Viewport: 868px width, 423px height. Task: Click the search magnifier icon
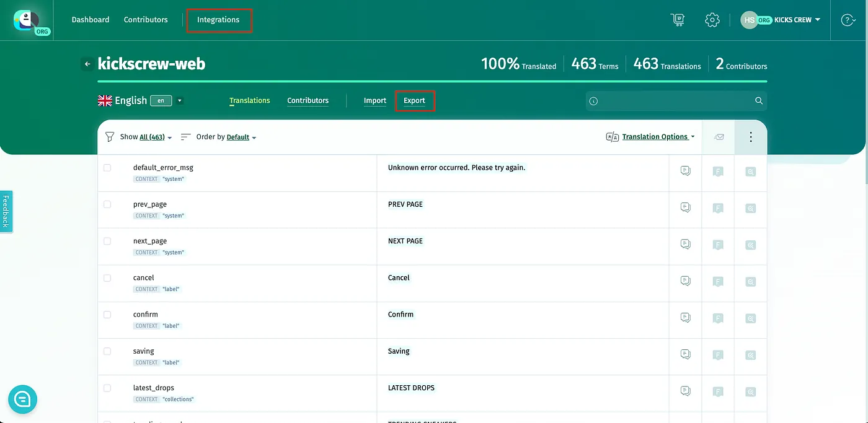pos(759,101)
